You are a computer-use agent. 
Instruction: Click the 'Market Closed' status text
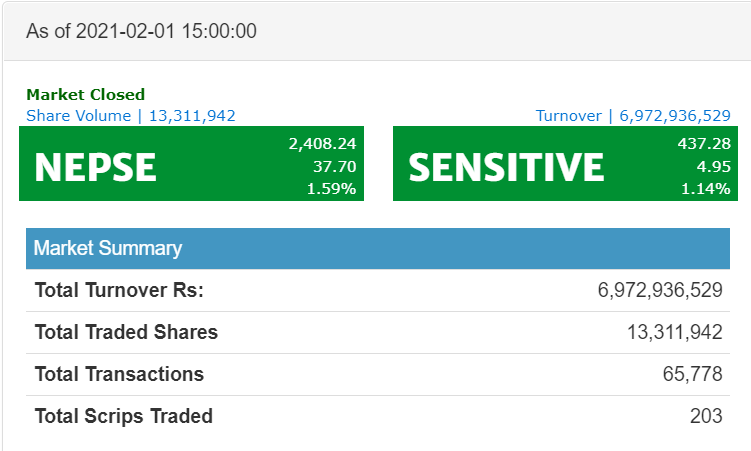(x=85, y=95)
